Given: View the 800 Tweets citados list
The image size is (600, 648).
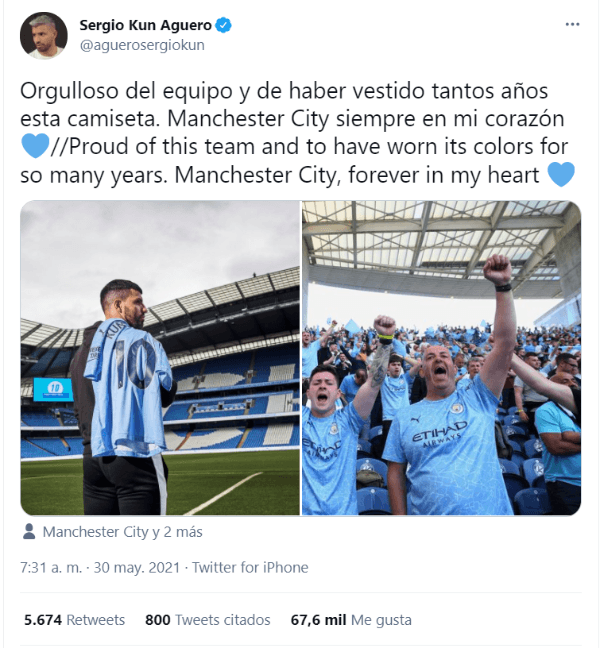Looking at the screenshot, I should pos(207,620).
